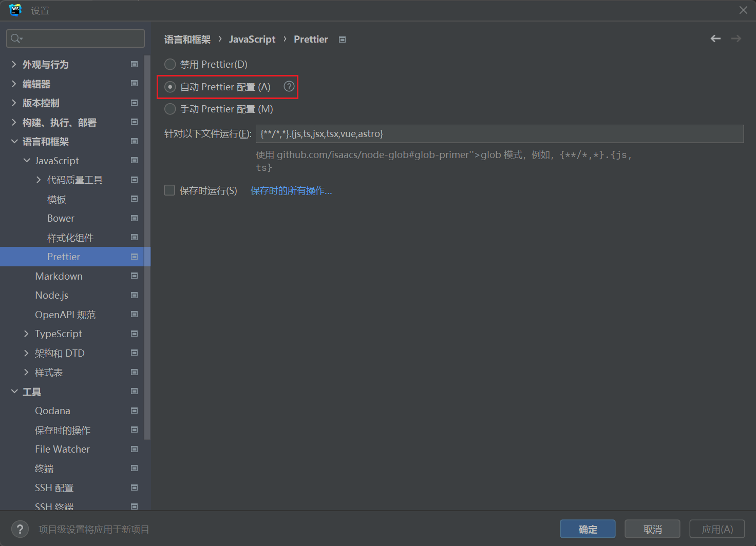This screenshot has height=546, width=756.
Task: Click the search magnifier icon in settings
Action: [16, 38]
